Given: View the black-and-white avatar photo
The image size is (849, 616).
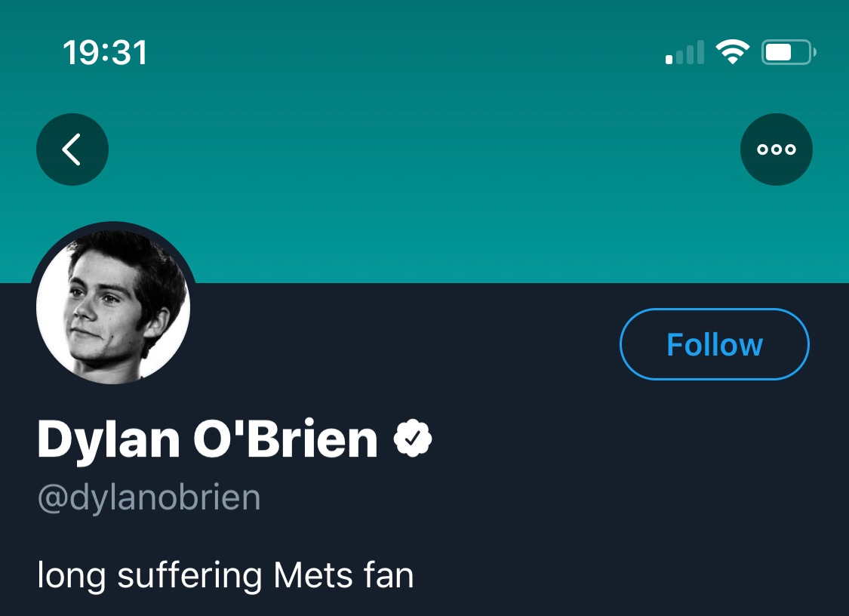Looking at the screenshot, I should pyautogui.click(x=113, y=304).
